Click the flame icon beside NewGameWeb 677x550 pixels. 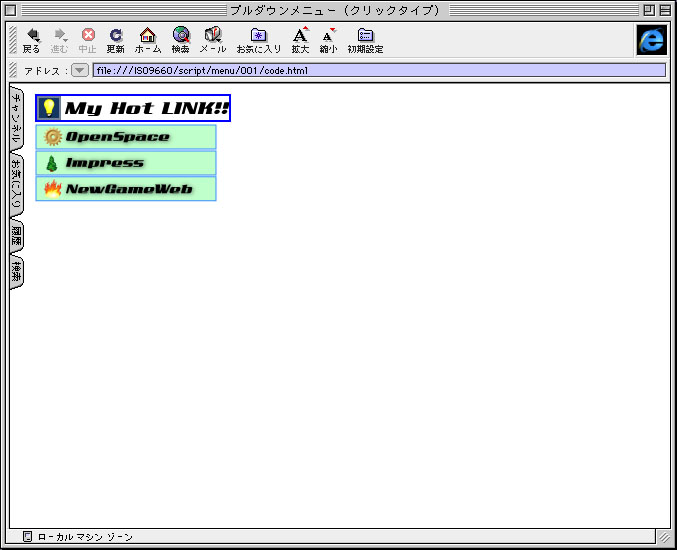pyautogui.click(x=53, y=189)
